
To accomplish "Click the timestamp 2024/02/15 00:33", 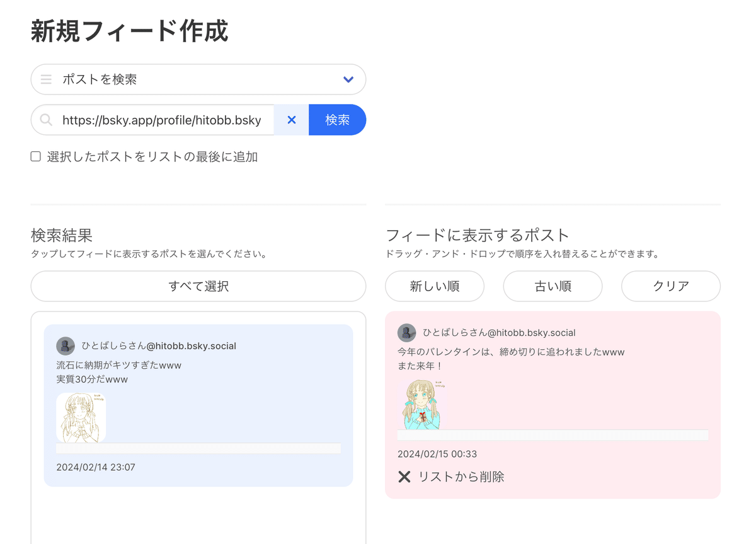I will [437, 454].
